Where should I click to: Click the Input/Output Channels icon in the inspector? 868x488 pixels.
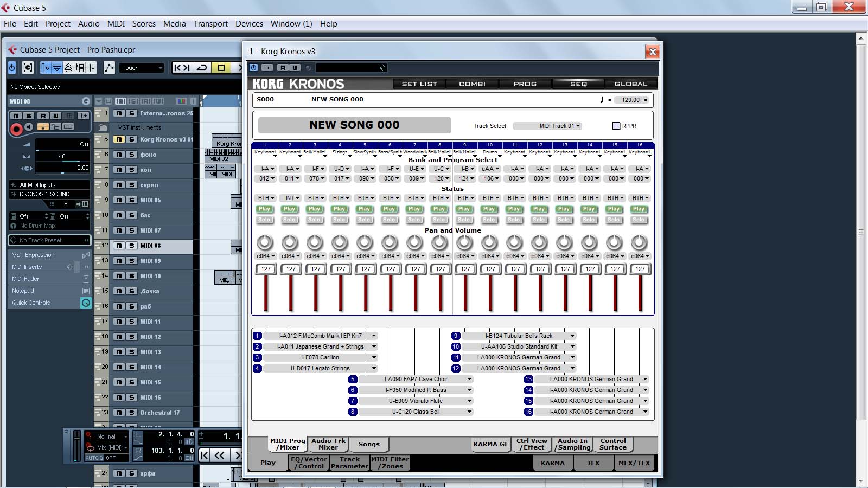[82, 115]
